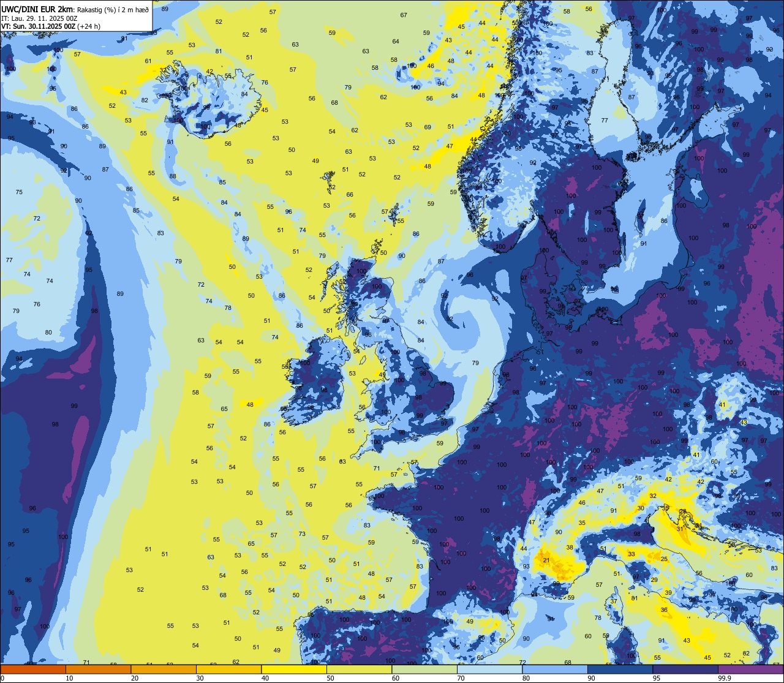The width and height of the screenshot is (784, 683).
Task: Click the map value '29' over Italy
Action: [x=654, y=579]
